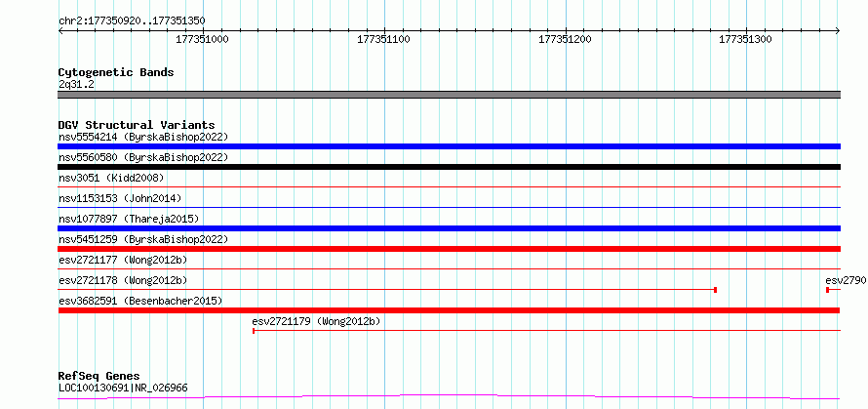
Task: Open the truncated esv2790 variant label
Action: point(846,280)
